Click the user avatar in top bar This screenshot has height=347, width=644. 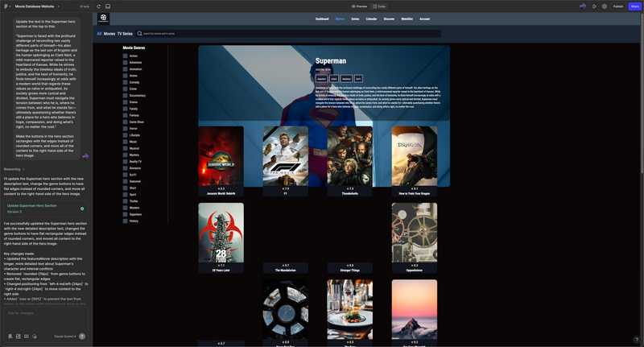582,6
